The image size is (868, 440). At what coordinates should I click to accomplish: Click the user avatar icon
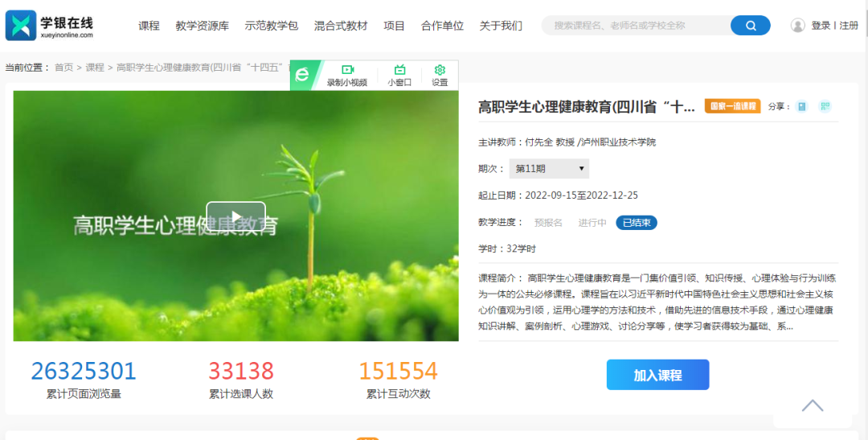pos(797,26)
